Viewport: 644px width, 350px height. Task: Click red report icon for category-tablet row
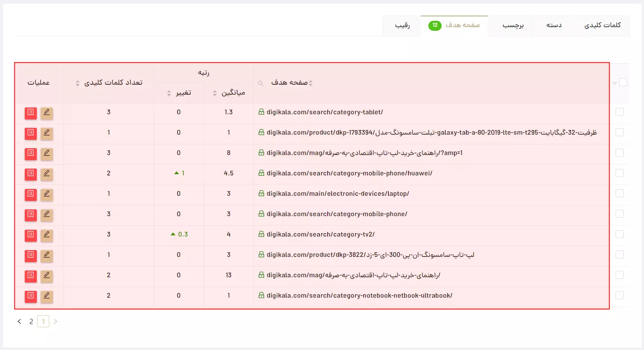[x=31, y=113]
